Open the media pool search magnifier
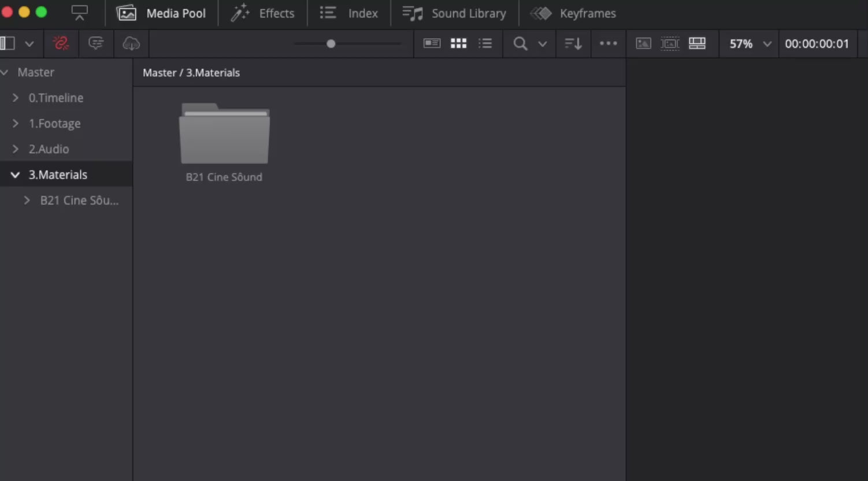Screen dimensions: 868x481 click(x=520, y=43)
